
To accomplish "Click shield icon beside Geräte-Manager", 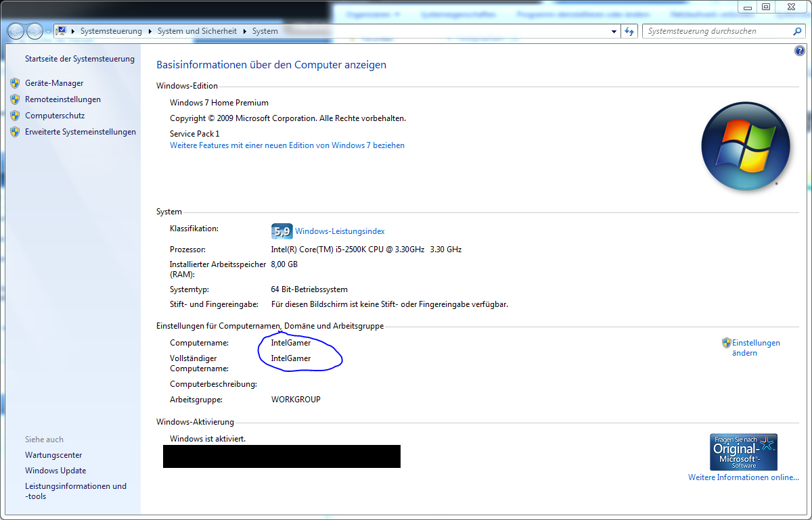I will (x=15, y=83).
